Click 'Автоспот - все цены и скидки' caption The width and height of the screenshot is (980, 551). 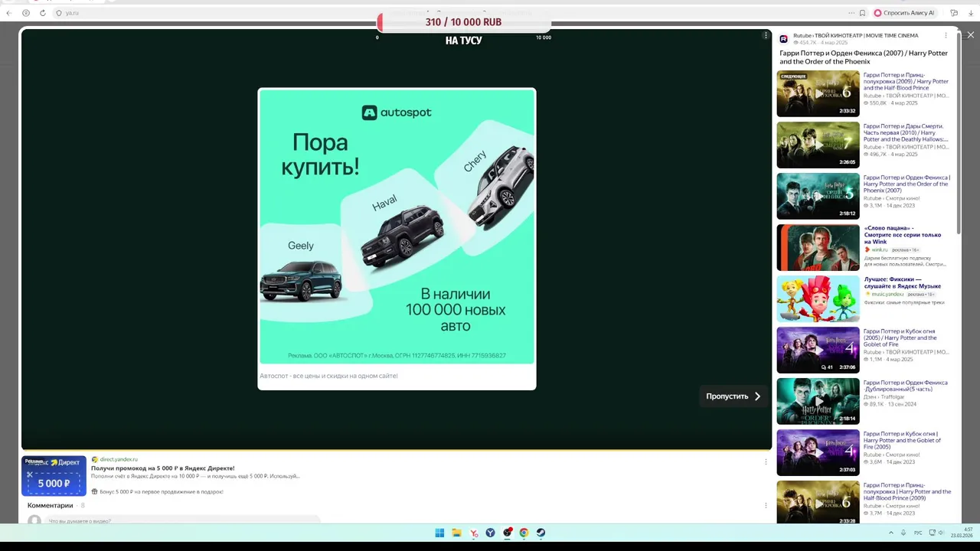coord(328,376)
